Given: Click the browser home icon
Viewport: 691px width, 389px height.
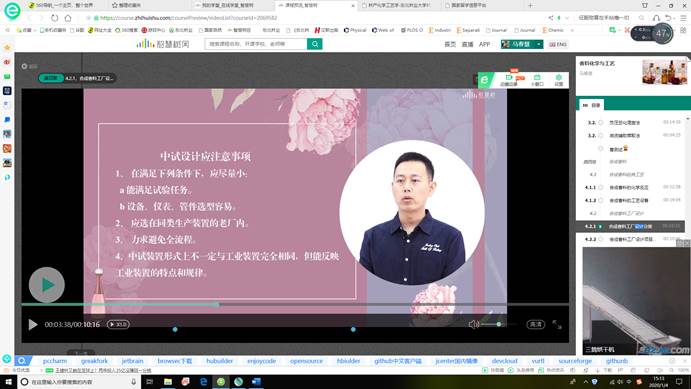Looking at the screenshot, I should 68,18.
